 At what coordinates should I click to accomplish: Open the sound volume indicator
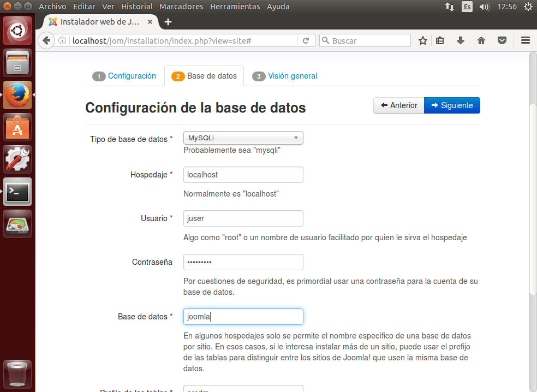[484, 7]
